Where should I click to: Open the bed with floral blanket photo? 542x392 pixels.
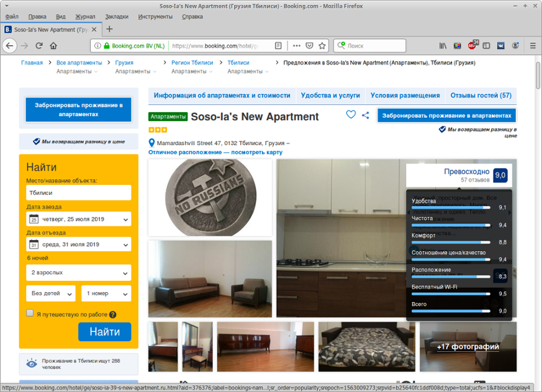(367, 347)
